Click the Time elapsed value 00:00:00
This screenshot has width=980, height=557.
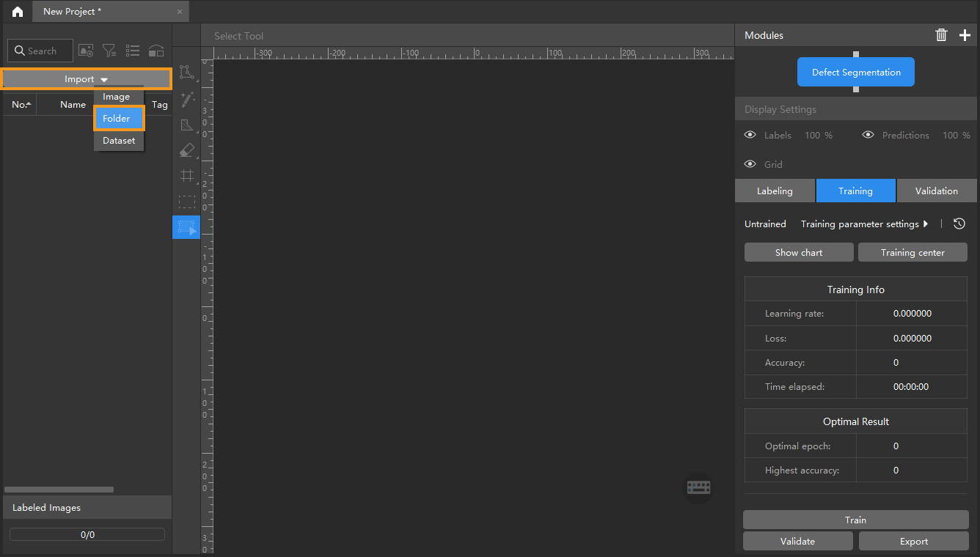tap(912, 386)
